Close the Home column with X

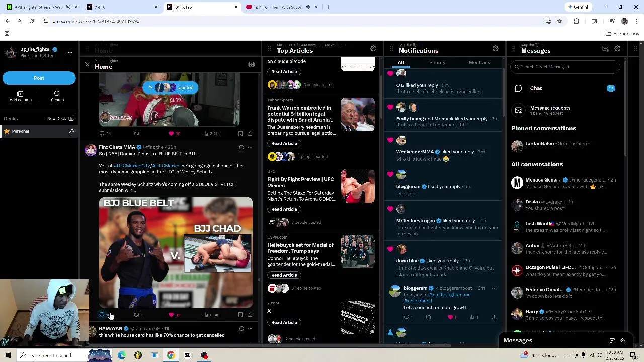(87, 65)
